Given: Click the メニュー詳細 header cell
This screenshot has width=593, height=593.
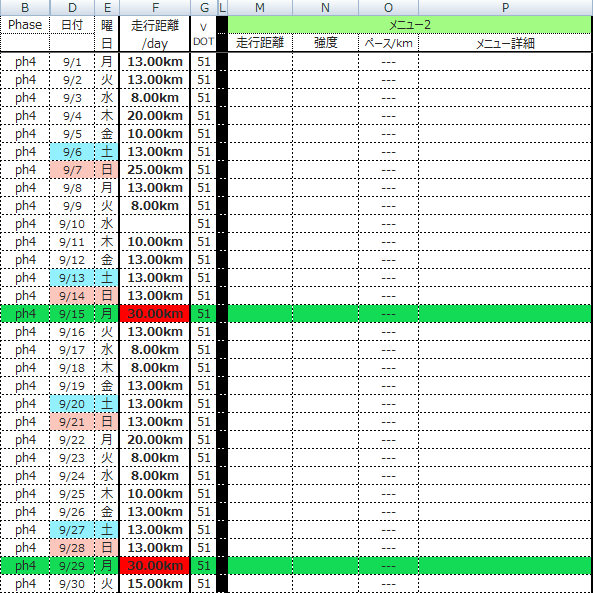Looking at the screenshot, I should point(505,43).
